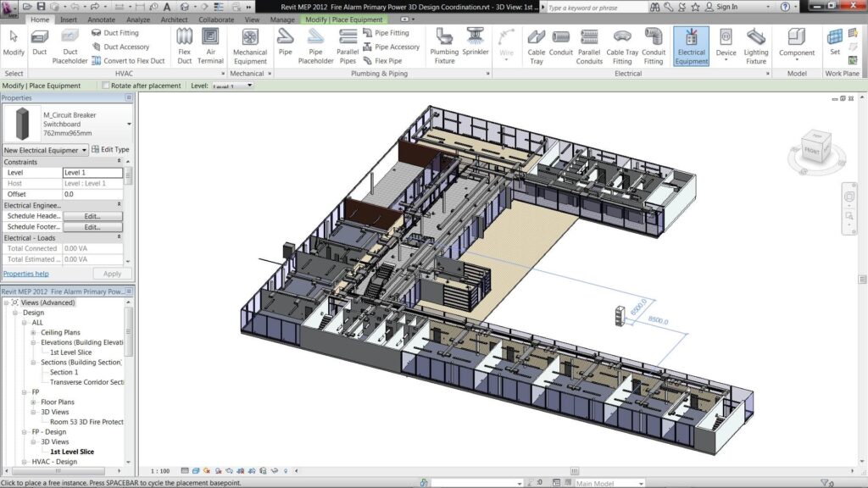Click the Offset value field
Image resolution: width=868 pixels, height=488 pixels.
92,194
